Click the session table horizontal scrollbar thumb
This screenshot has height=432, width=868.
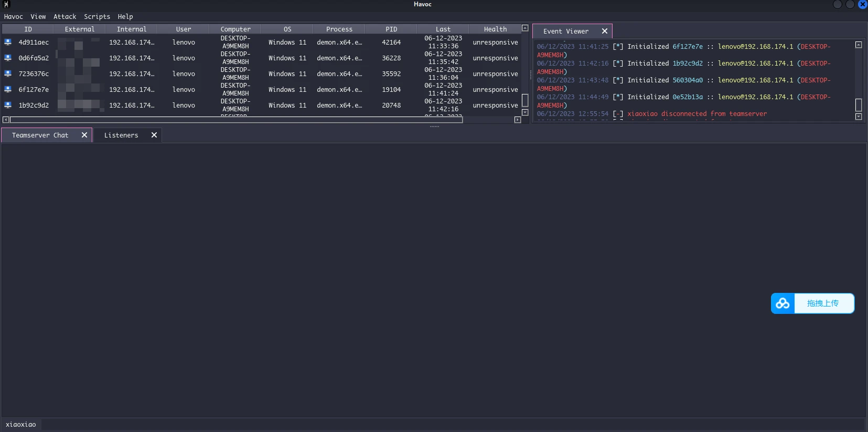click(236, 120)
